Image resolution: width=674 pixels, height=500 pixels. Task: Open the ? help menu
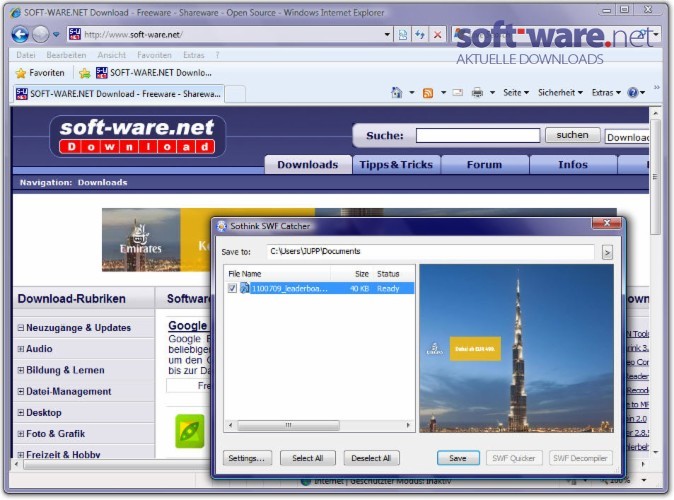(x=218, y=55)
